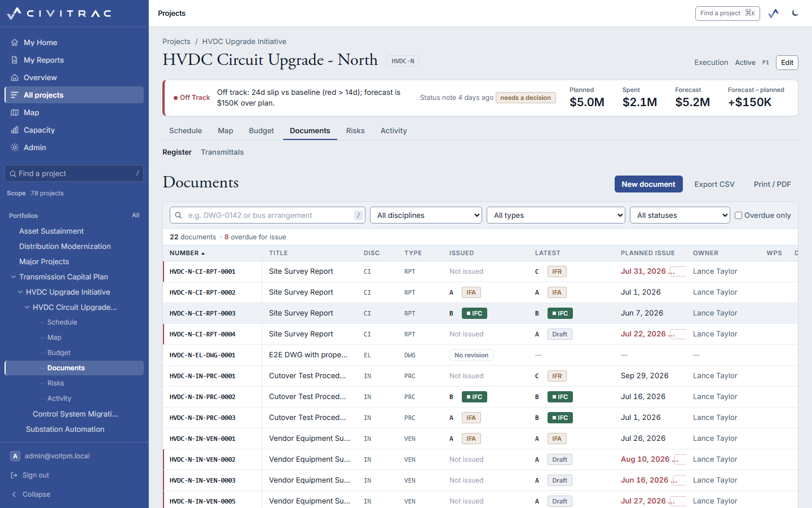Open document HVDC-N-EL-DWG-0001
The width and height of the screenshot is (812, 508).
[202, 355]
